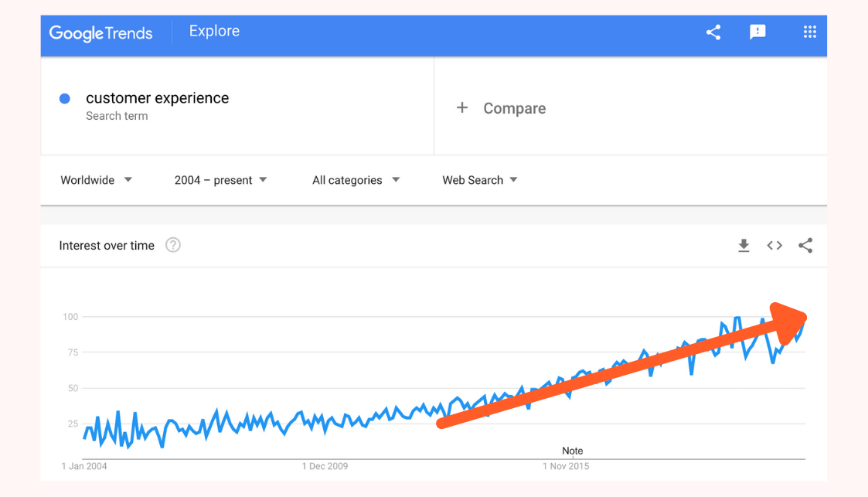Viewport: 868px width, 497px height.
Task: Share the Trends report from the header
Action: (713, 32)
